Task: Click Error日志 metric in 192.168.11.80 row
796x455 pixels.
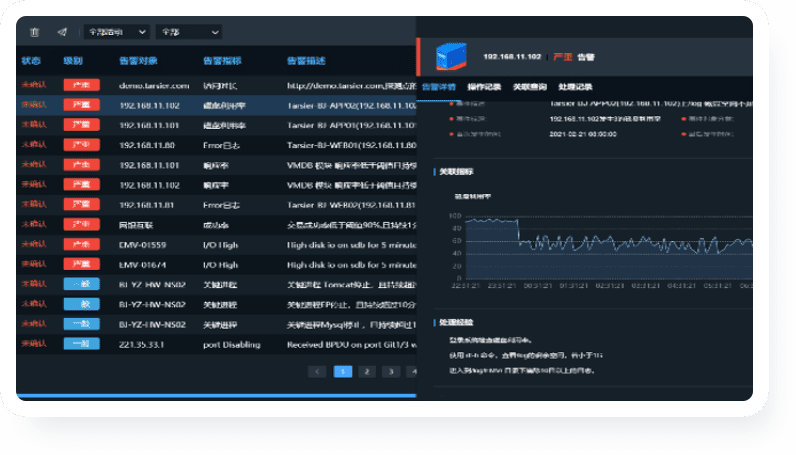Action: tap(221, 145)
